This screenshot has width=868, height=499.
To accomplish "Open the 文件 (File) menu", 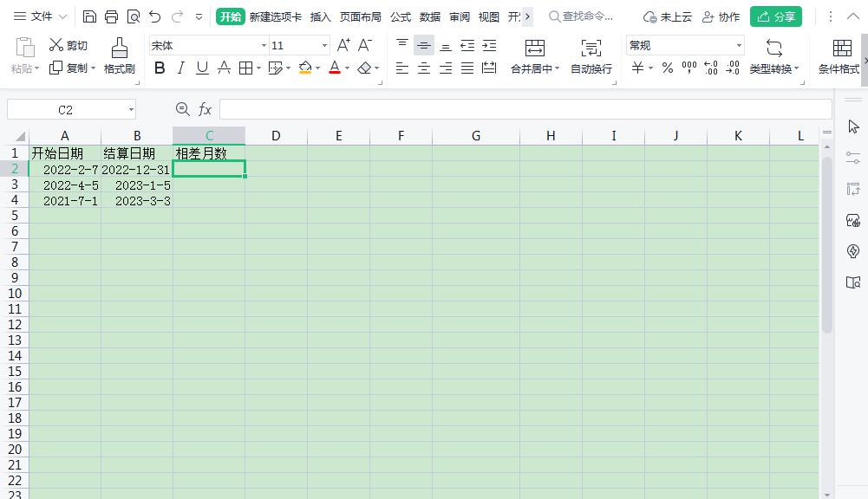I will (x=40, y=16).
